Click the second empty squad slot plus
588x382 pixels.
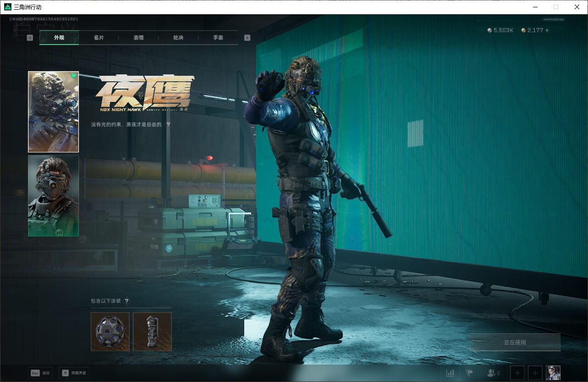pyautogui.click(x=535, y=373)
